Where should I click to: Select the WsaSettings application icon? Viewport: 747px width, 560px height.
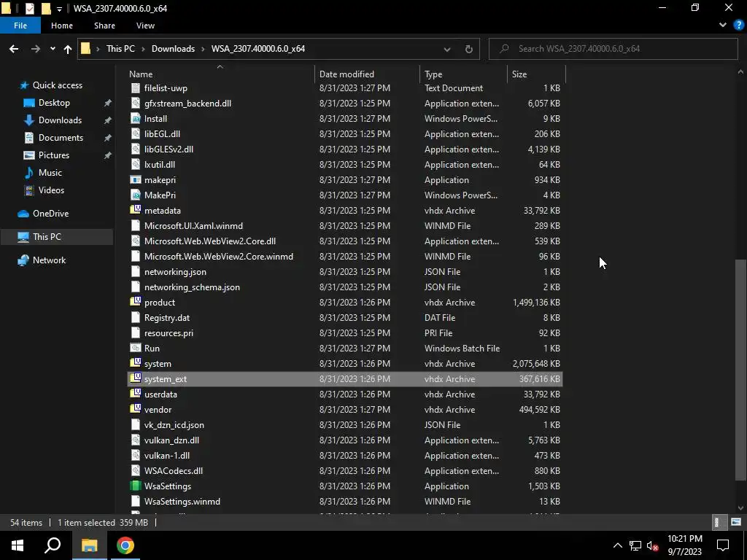(136, 486)
